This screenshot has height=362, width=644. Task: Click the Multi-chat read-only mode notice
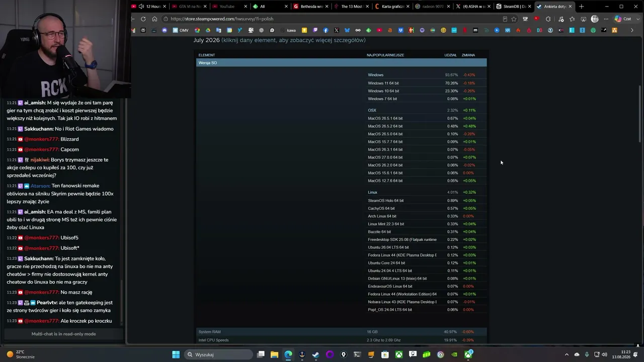(63, 334)
